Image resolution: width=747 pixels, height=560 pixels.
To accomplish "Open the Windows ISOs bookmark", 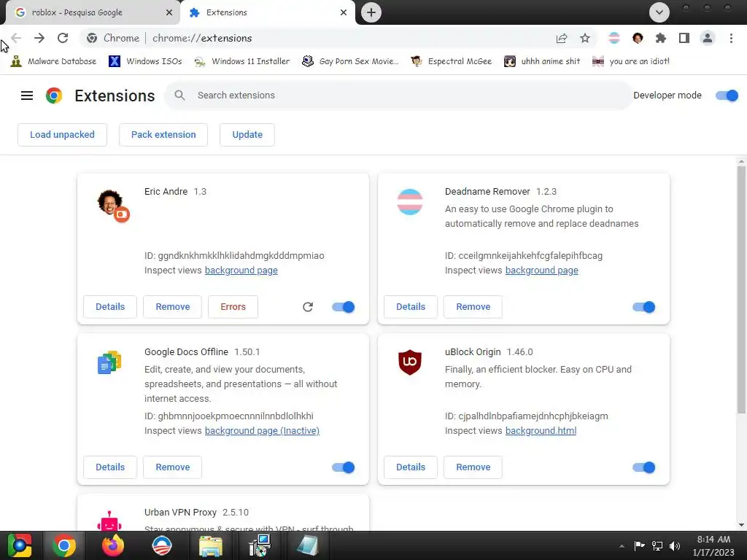I will [x=145, y=61].
